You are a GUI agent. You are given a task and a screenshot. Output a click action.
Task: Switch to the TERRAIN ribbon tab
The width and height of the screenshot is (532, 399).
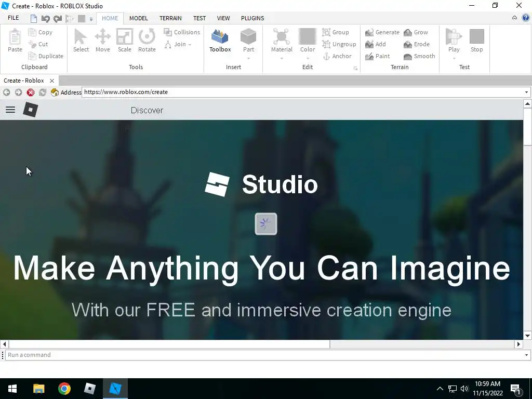170,18
